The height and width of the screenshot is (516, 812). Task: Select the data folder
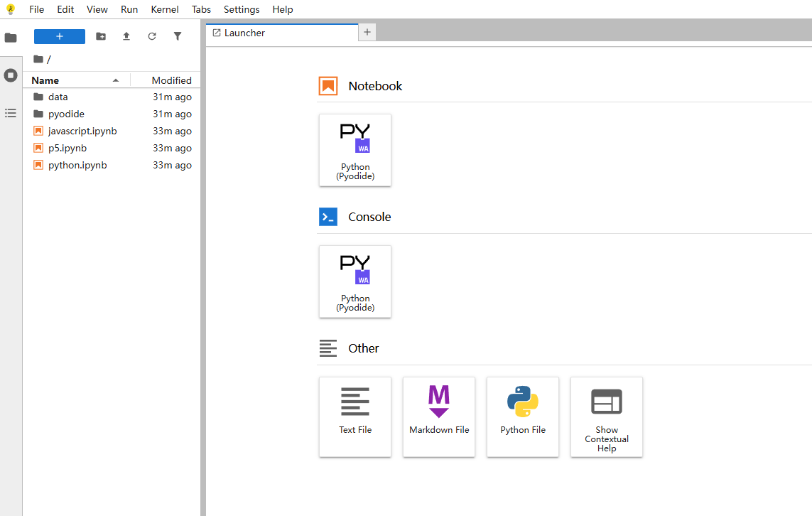[112, 97]
